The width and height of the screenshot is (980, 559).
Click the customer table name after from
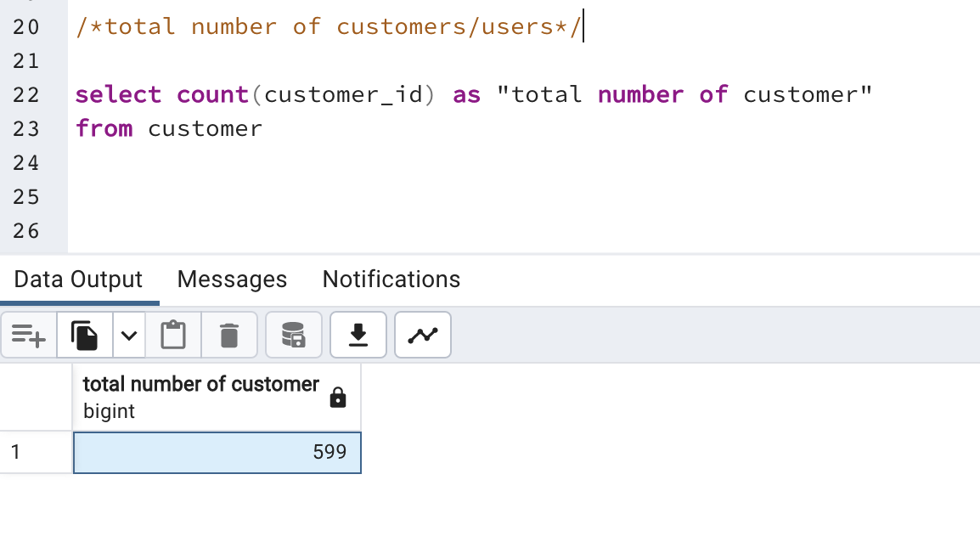click(205, 128)
